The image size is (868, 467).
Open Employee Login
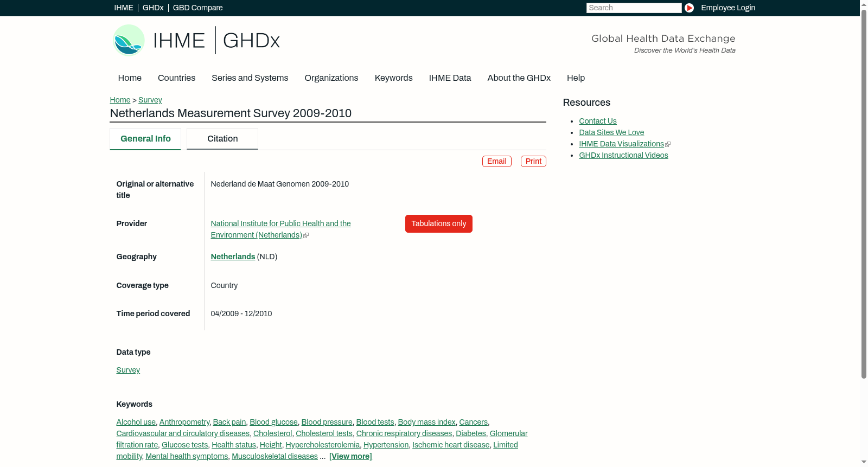728,8
